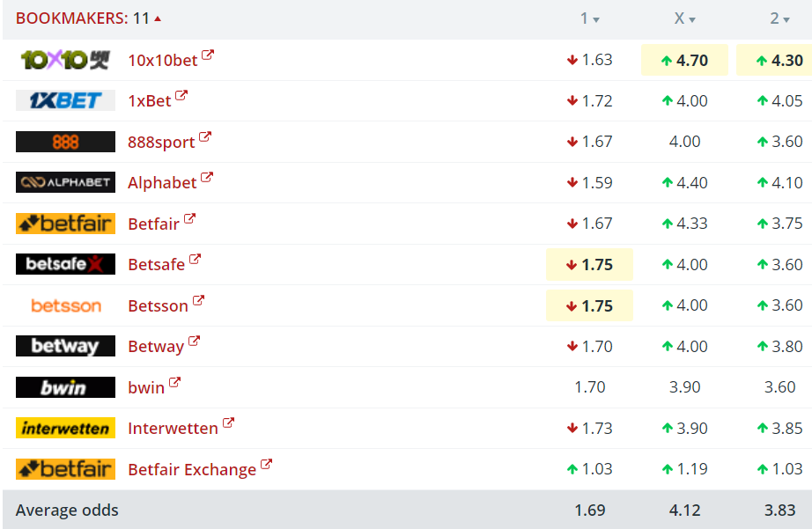
Task: Open the column 2 sort dropdown
Action: tap(786, 19)
